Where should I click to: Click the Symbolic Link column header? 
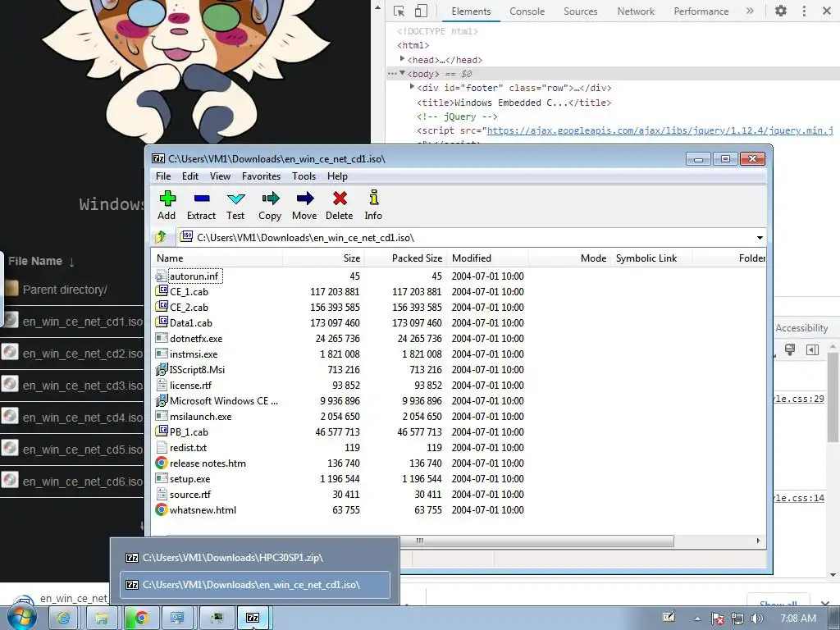(652, 258)
